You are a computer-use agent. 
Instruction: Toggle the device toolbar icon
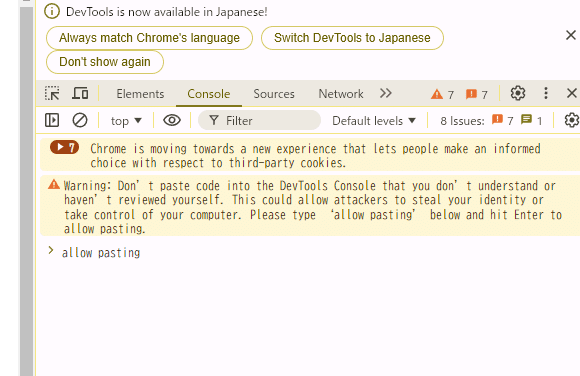tap(80, 93)
